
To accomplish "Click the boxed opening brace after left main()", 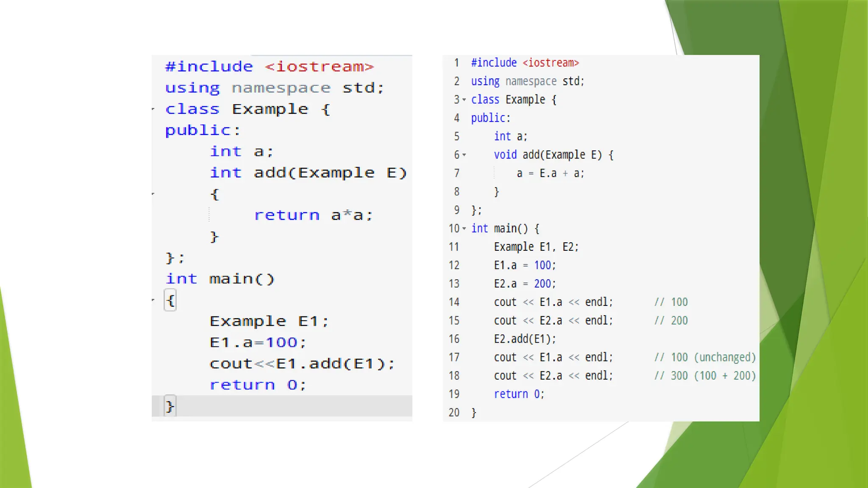I will 170,300.
